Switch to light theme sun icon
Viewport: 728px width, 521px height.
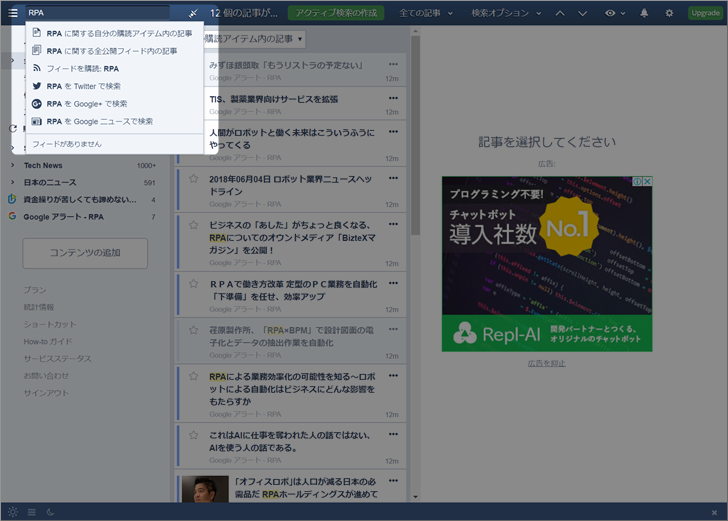(x=13, y=512)
